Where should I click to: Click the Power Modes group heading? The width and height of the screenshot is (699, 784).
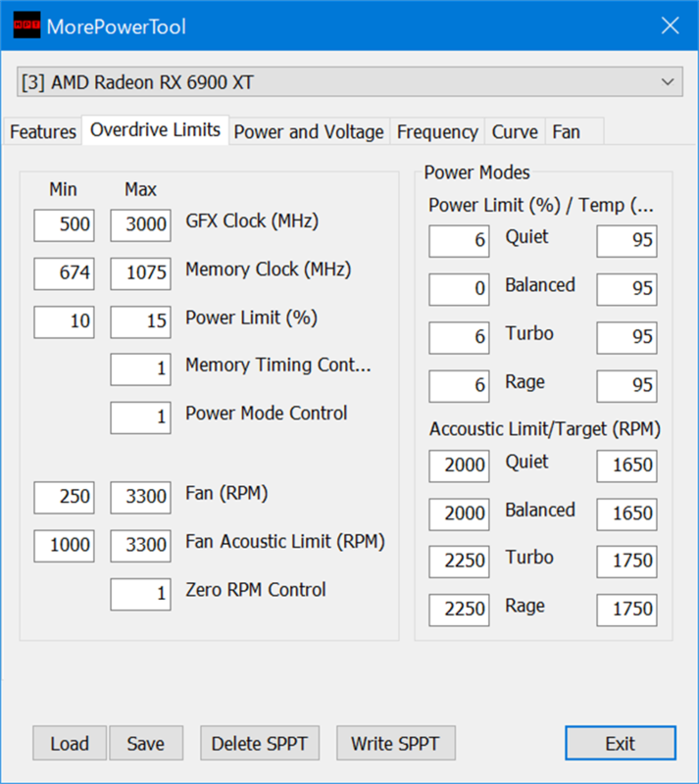coord(476,172)
